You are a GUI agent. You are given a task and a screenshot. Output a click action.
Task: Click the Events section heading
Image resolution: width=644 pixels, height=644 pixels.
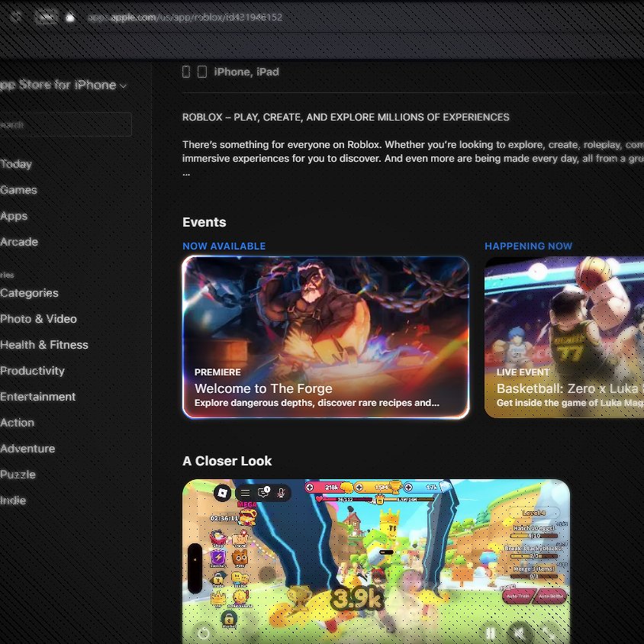click(x=204, y=222)
